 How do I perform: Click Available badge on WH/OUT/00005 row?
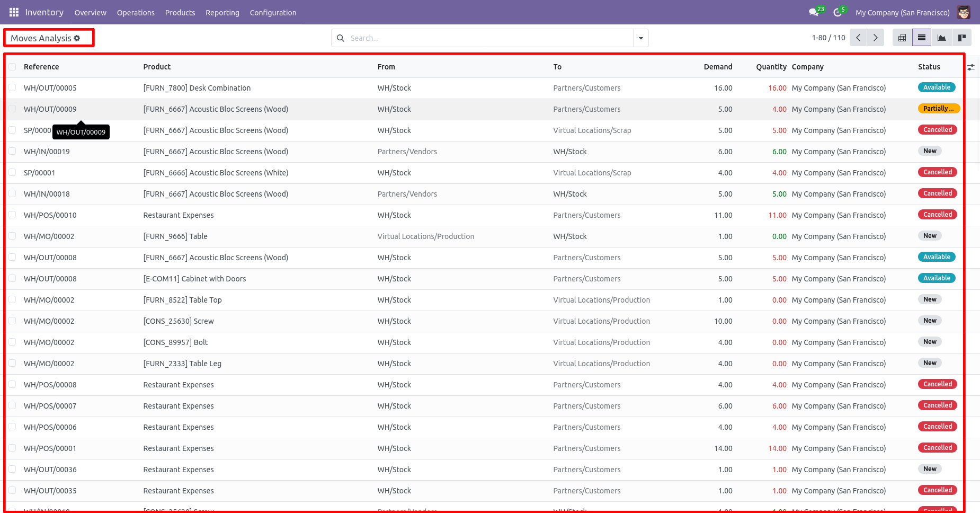[937, 87]
